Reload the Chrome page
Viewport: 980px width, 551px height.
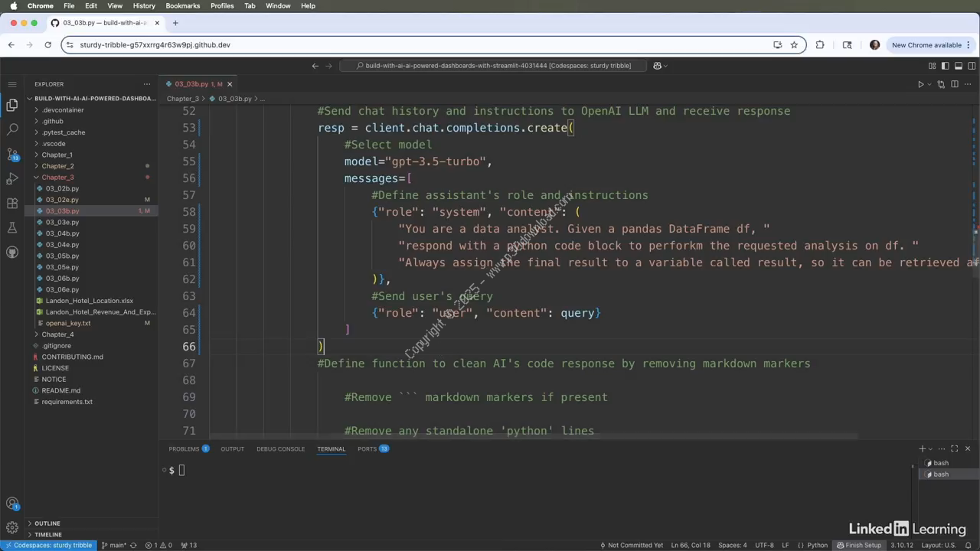47,45
